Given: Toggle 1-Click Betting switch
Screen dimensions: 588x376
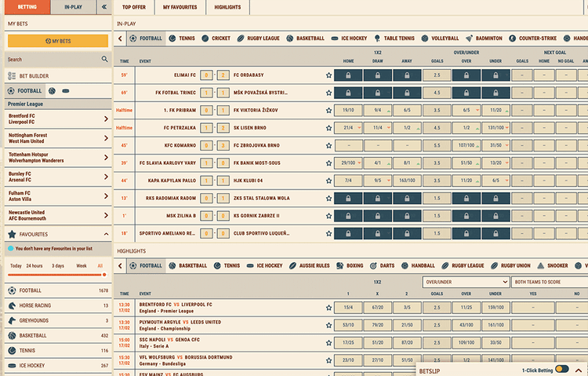Looking at the screenshot, I should (562, 369).
